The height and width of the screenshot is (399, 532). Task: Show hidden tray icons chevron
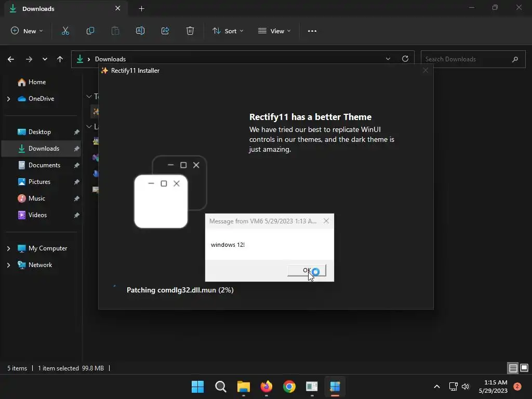coord(437,387)
